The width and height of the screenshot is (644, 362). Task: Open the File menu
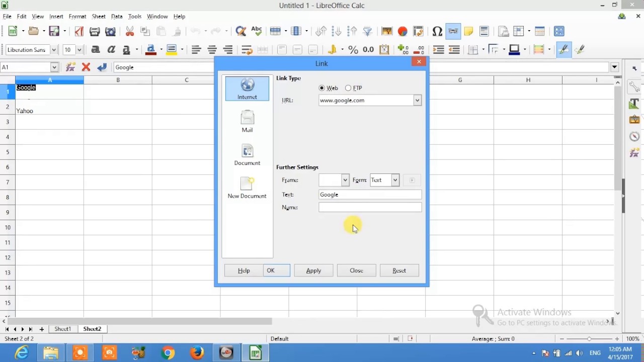tap(7, 17)
